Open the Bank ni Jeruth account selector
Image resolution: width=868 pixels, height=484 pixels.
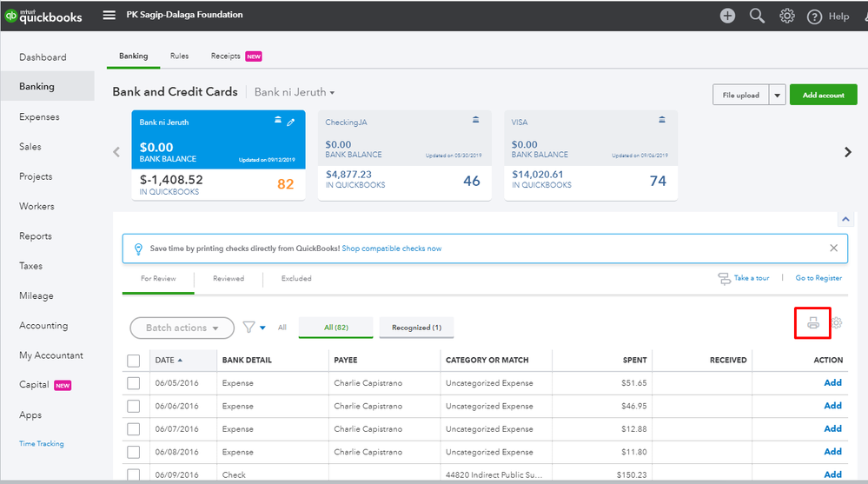click(x=295, y=92)
